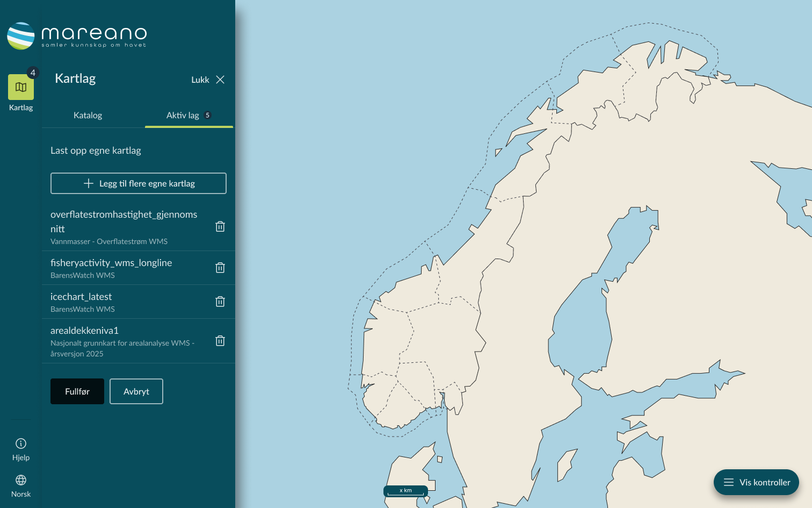Click the Mareano logo
This screenshot has height=508, width=812.
[x=77, y=36]
